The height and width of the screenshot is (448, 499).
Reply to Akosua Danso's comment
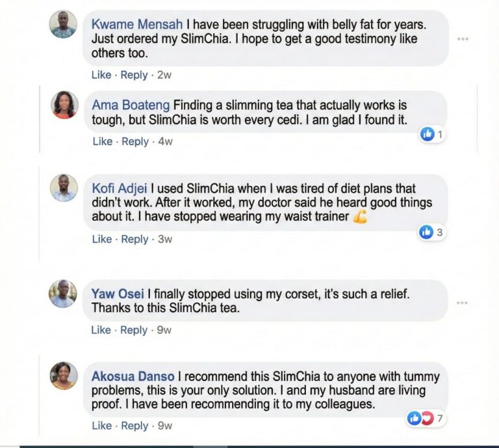pyautogui.click(x=134, y=425)
